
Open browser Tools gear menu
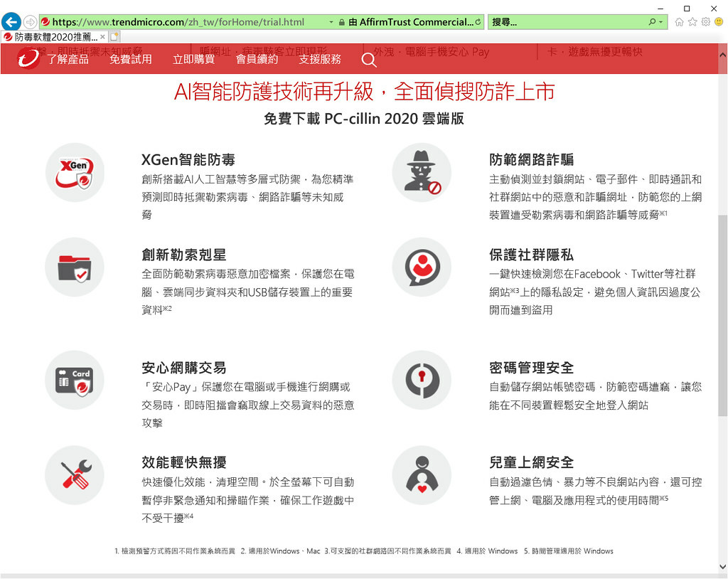tap(706, 22)
